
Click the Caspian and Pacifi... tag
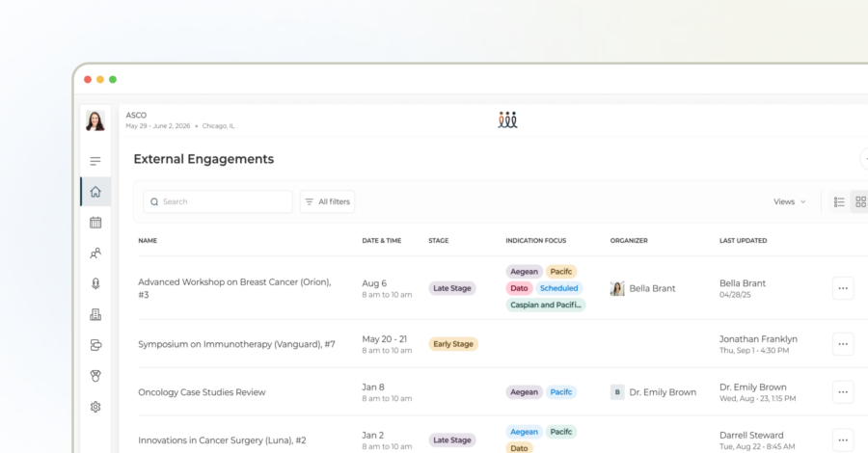tap(545, 305)
